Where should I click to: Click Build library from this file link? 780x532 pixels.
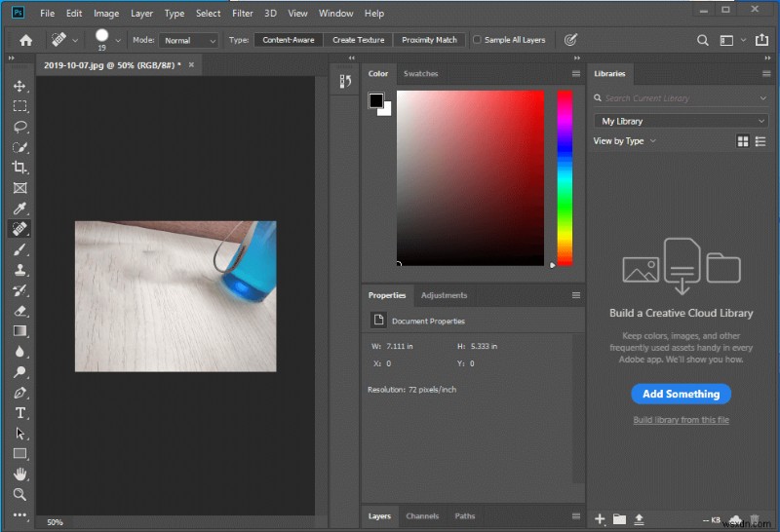tap(681, 420)
